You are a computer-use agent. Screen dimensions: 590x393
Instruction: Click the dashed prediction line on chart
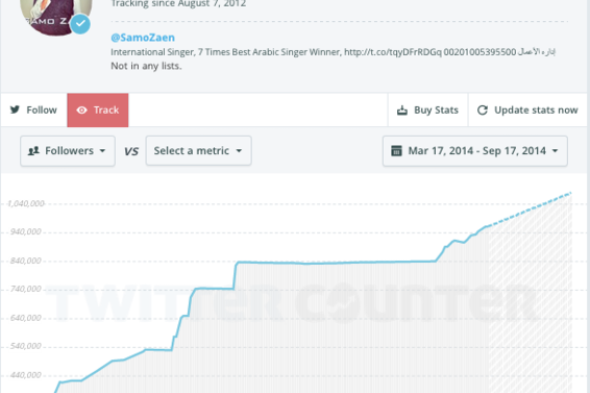pyautogui.click(x=530, y=209)
